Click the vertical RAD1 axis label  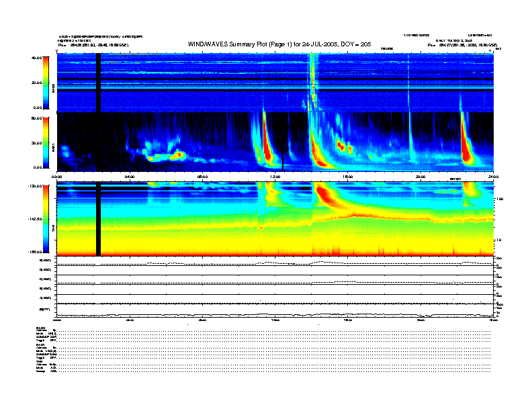pos(53,148)
